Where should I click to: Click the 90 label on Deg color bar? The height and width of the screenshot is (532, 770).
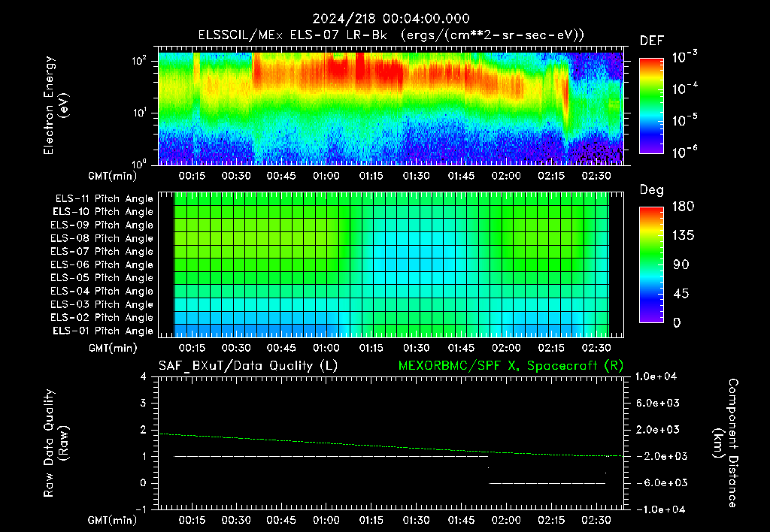point(681,265)
